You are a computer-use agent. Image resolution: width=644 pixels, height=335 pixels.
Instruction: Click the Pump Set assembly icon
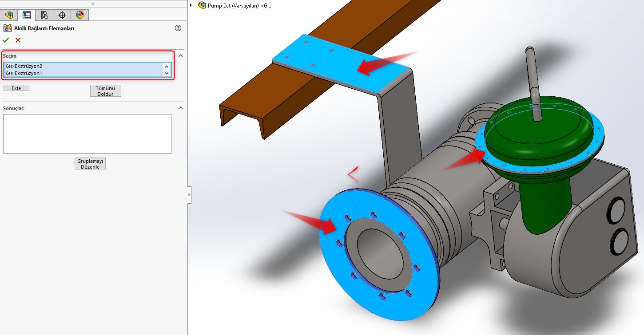(202, 5)
